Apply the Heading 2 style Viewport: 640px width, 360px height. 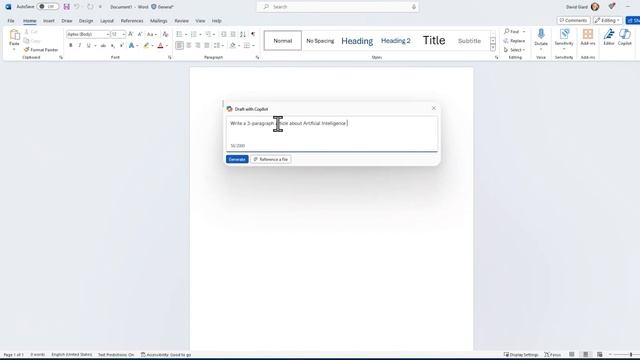click(x=396, y=40)
